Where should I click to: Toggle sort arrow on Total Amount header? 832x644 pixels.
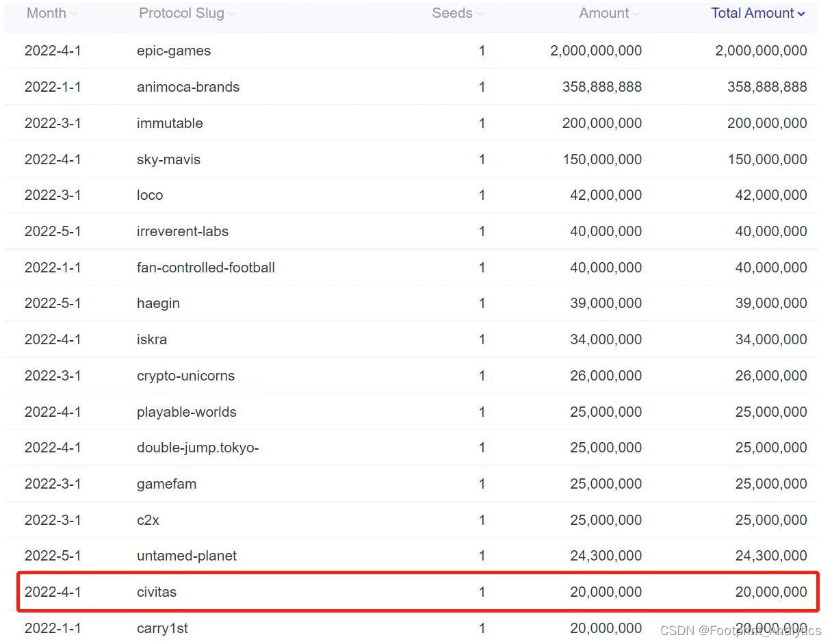[801, 14]
